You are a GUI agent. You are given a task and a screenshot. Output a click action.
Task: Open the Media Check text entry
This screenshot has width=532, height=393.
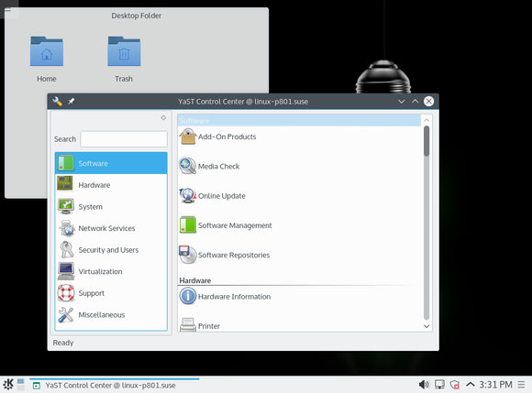(x=219, y=167)
